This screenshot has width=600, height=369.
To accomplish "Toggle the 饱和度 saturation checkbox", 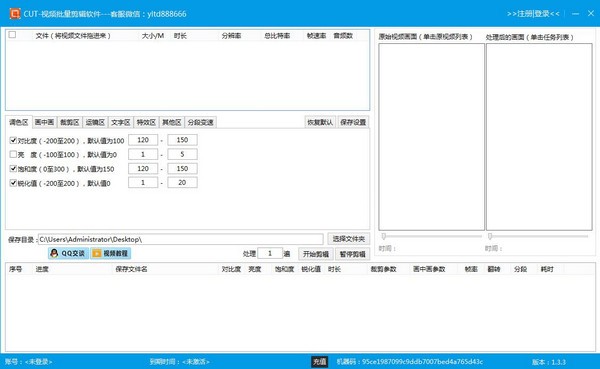I will point(13,168).
